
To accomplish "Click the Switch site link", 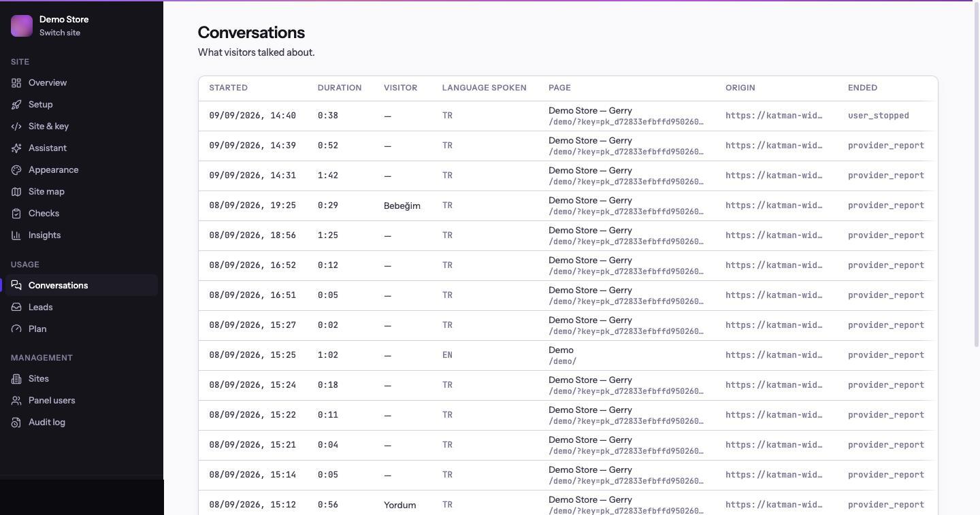I will (x=60, y=33).
